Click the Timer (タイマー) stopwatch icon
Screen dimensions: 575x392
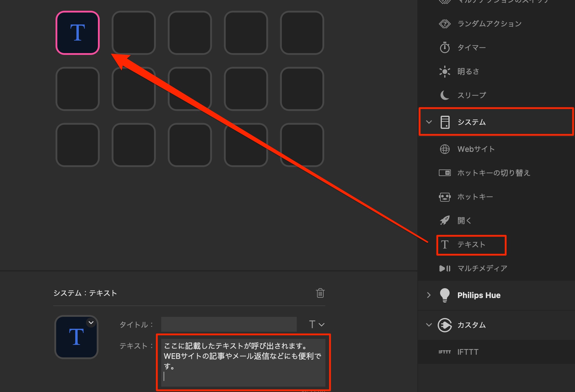pyautogui.click(x=445, y=47)
